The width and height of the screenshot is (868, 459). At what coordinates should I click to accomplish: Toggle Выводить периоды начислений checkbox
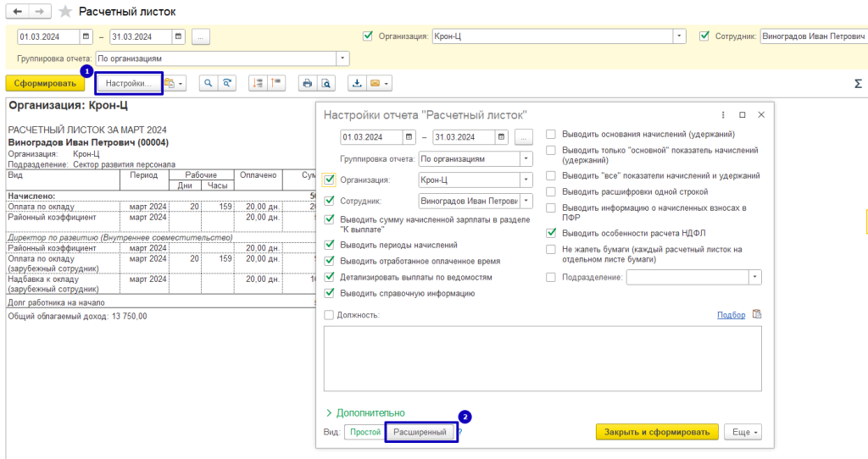(330, 245)
